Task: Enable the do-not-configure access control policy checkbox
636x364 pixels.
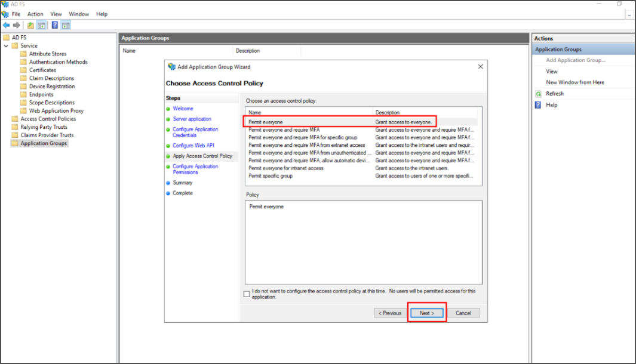Action: (247, 293)
